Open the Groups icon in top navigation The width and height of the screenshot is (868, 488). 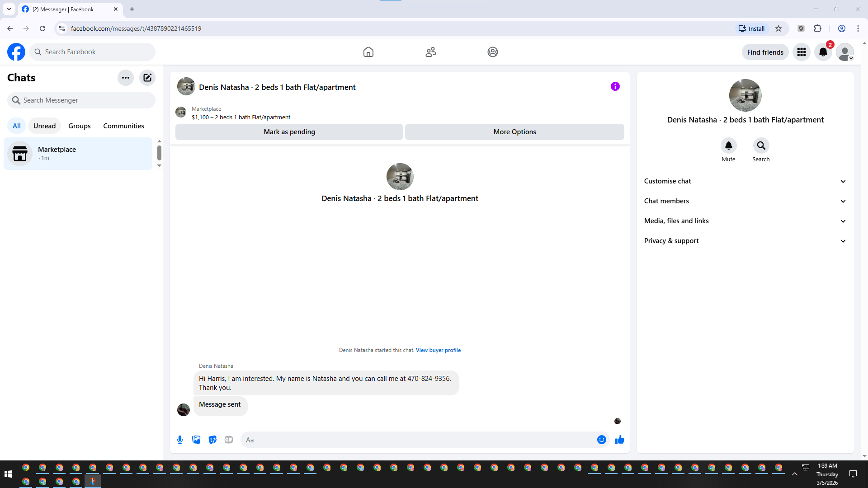[493, 52]
